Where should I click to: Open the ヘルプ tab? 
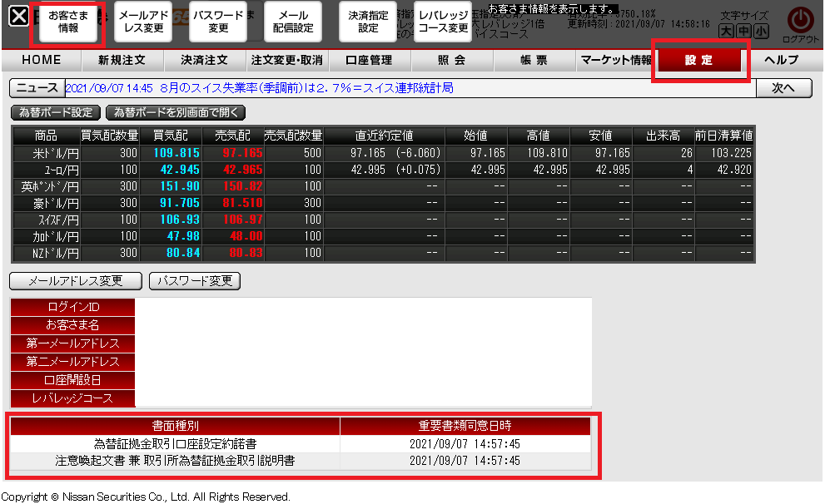point(782,60)
